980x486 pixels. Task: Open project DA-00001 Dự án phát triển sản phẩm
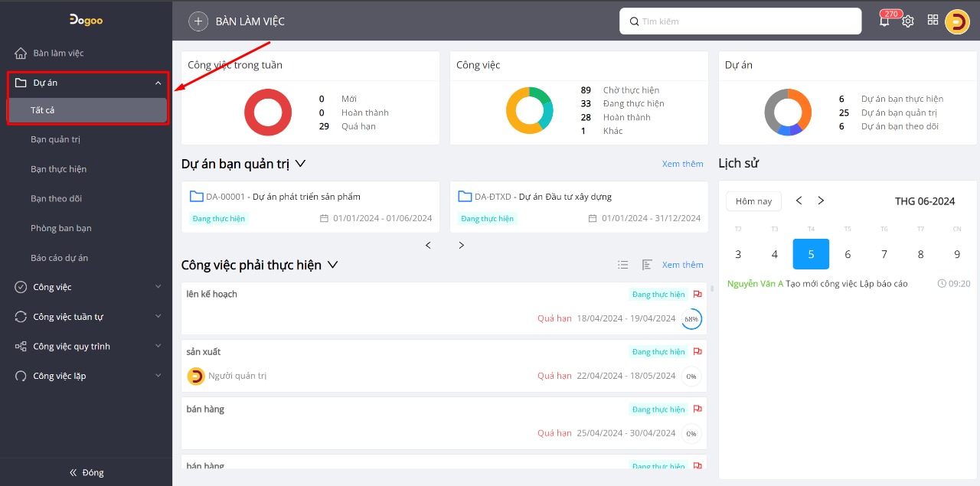point(310,207)
